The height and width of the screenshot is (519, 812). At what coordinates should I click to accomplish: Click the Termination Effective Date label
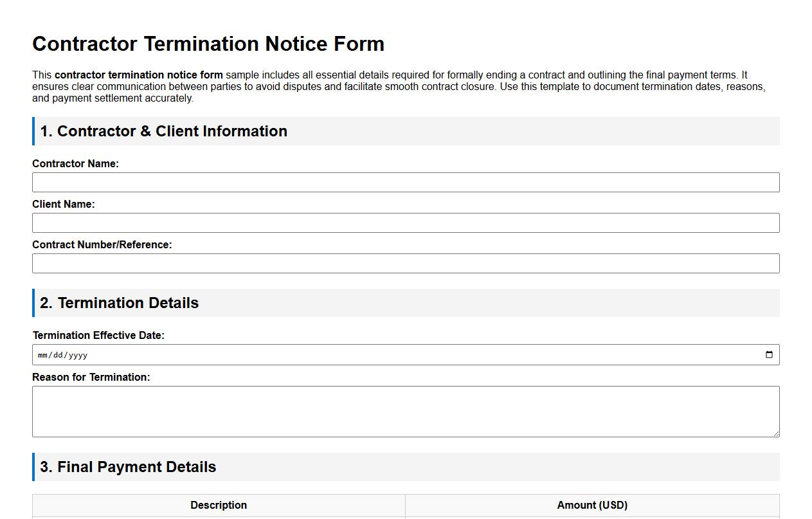tap(98, 335)
